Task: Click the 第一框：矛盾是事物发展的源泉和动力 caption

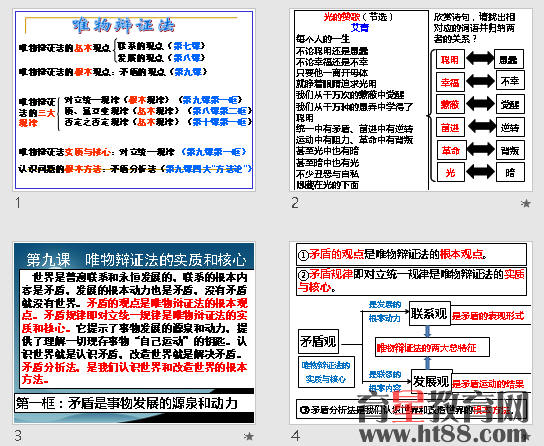Action: click(134, 403)
